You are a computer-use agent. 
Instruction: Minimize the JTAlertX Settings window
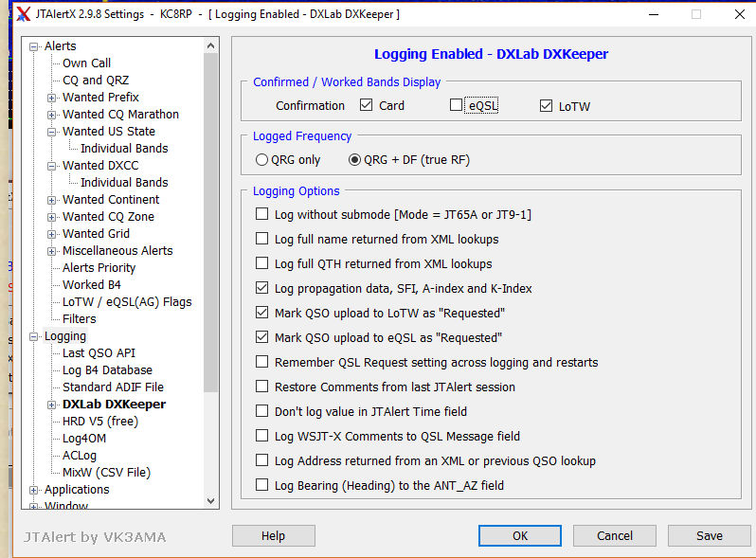654,14
